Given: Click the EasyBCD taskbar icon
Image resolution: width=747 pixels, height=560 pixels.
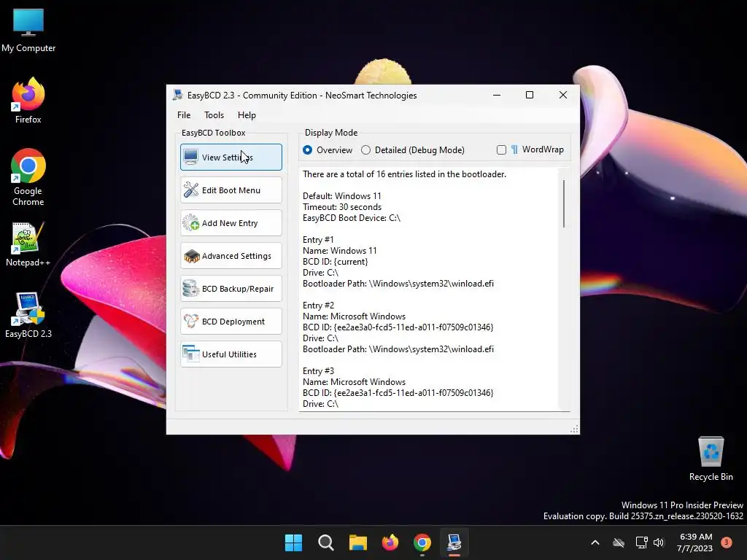Looking at the screenshot, I should (x=454, y=542).
